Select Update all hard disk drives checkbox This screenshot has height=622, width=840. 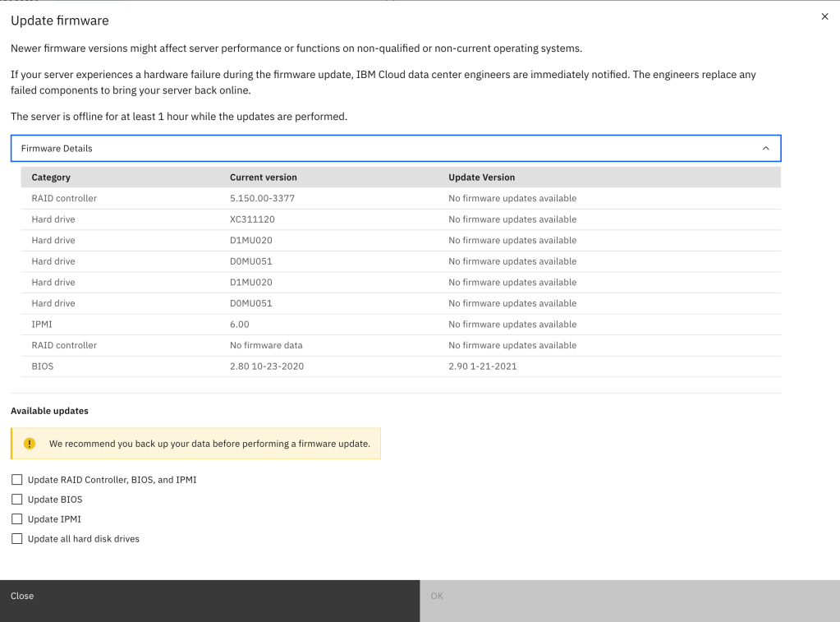click(x=16, y=539)
